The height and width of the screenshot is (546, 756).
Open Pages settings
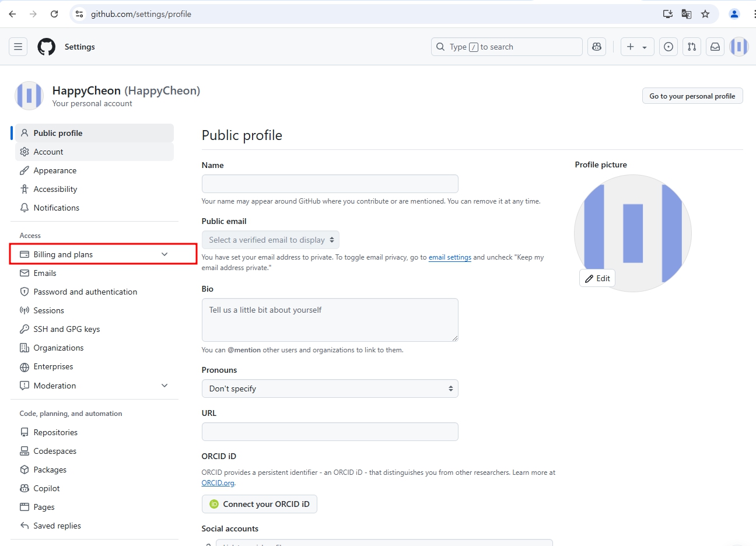click(x=94, y=507)
